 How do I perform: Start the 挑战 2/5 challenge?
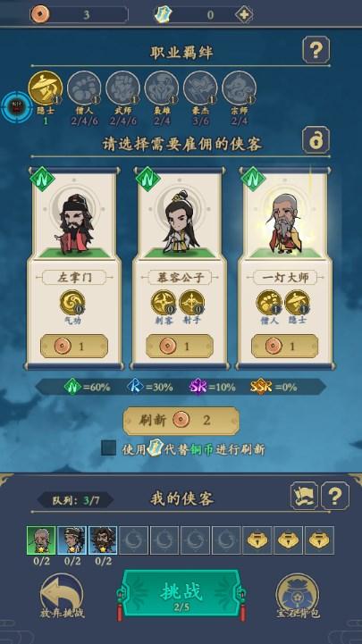click(181, 593)
